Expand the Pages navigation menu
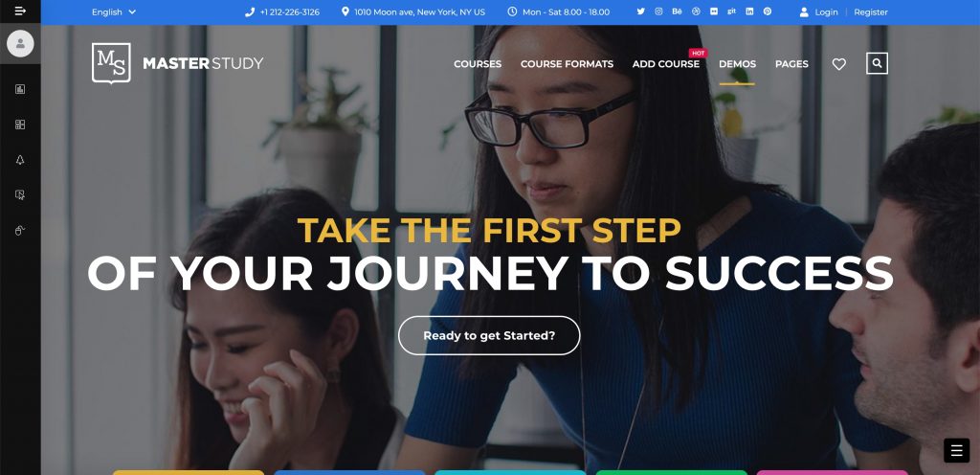 791,64
